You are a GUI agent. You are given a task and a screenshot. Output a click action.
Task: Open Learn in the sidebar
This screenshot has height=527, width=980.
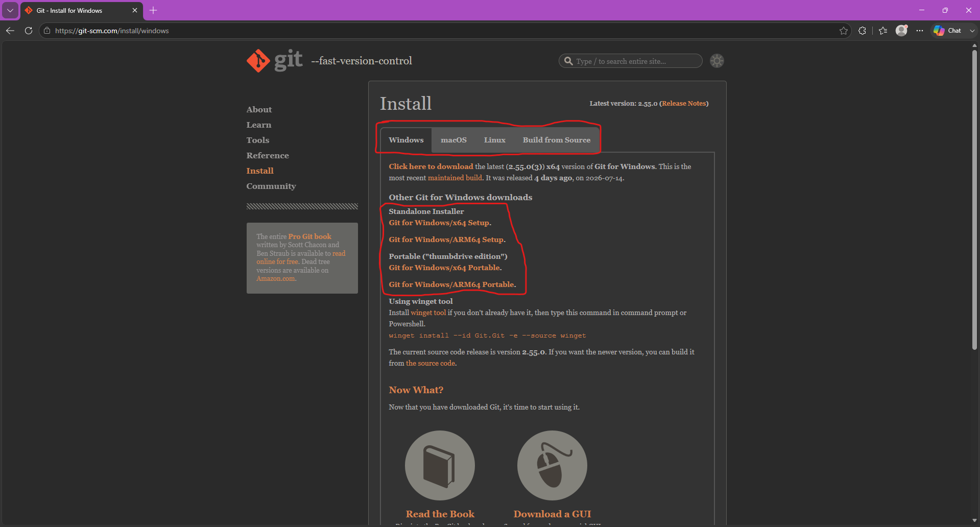click(x=259, y=125)
